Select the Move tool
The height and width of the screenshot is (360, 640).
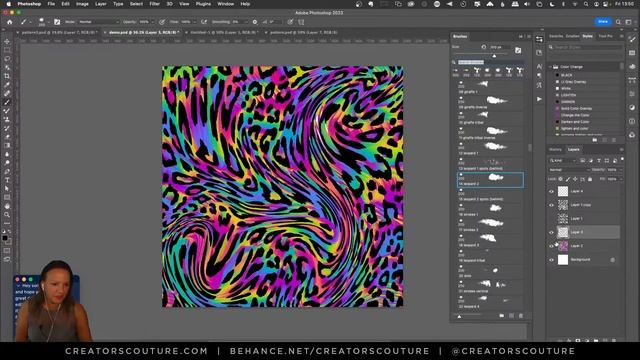[7, 41]
